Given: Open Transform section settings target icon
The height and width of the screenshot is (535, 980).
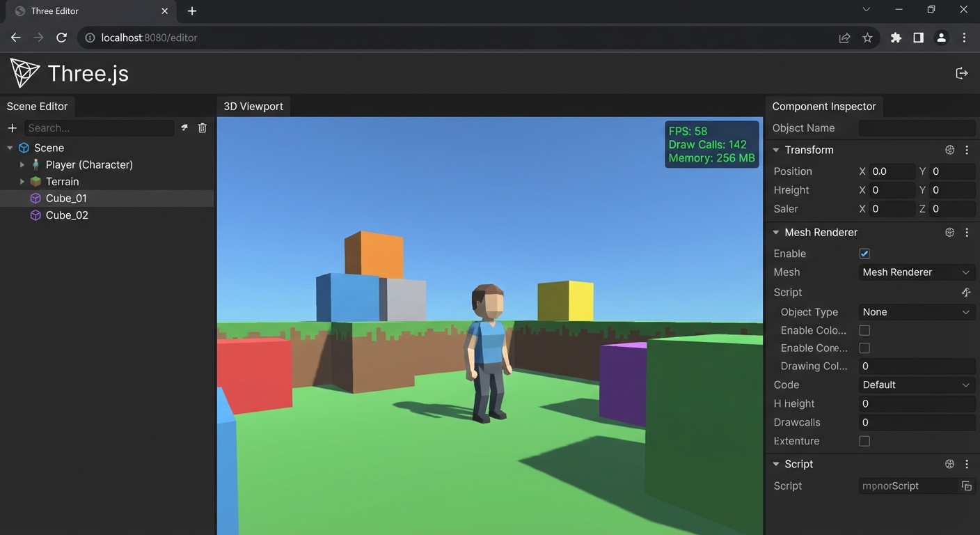Looking at the screenshot, I should (949, 150).
